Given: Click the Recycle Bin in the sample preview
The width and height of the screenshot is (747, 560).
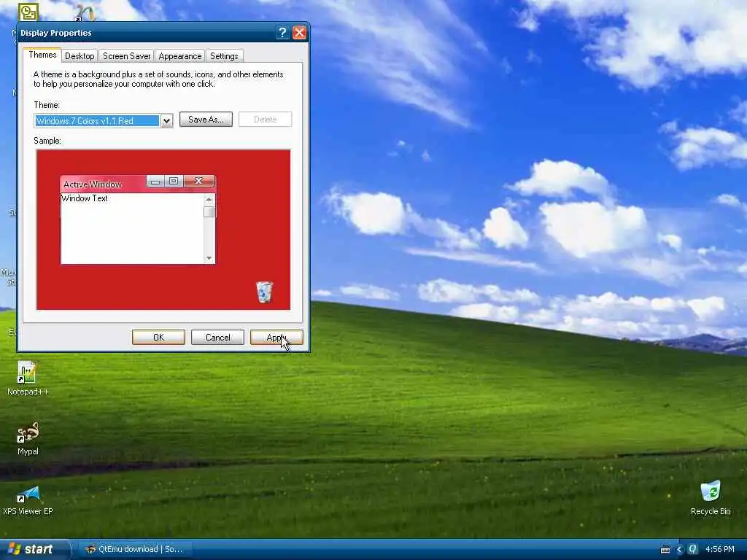Looking at the screenshot, I should [264, 292].
